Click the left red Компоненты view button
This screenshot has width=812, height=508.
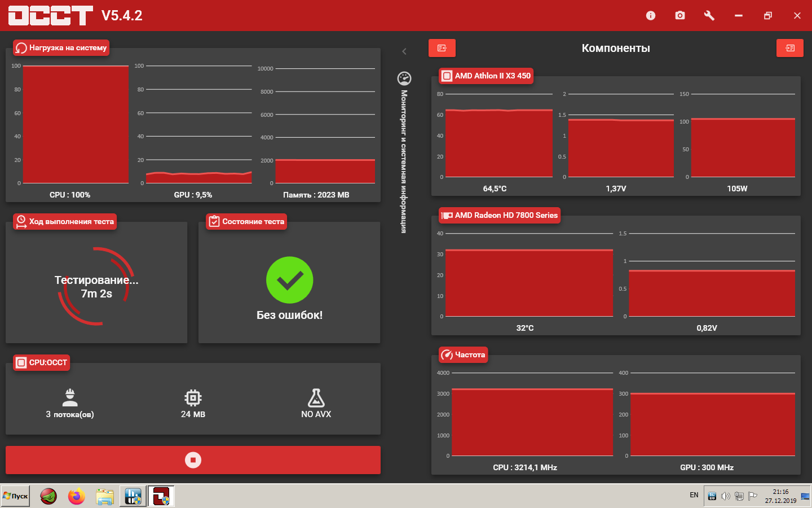tap(442, 48)
